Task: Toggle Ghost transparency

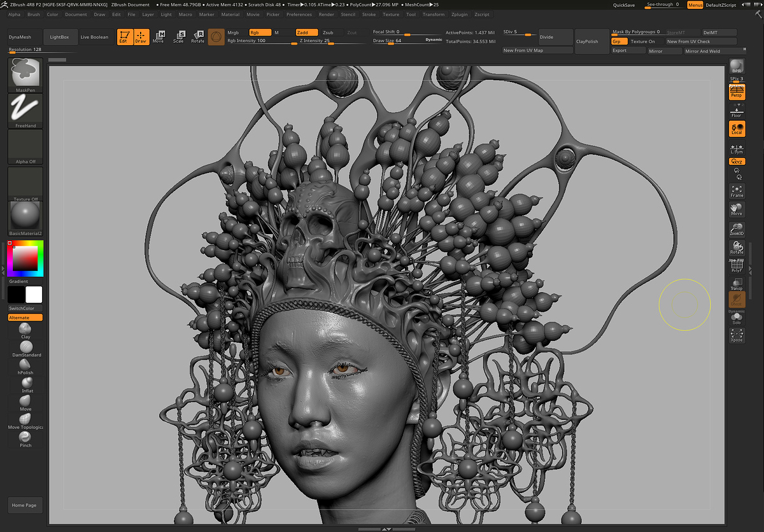Action: [737, 299]
